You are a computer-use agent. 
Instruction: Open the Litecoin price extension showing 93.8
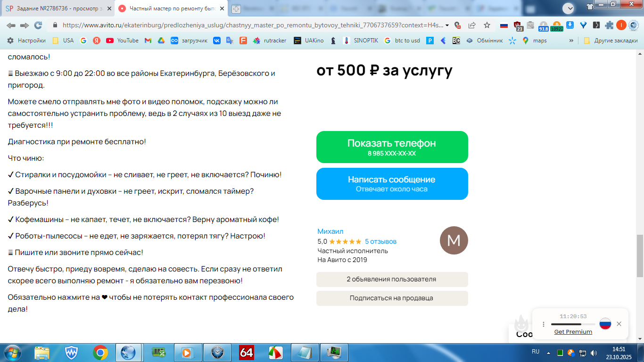543,26
